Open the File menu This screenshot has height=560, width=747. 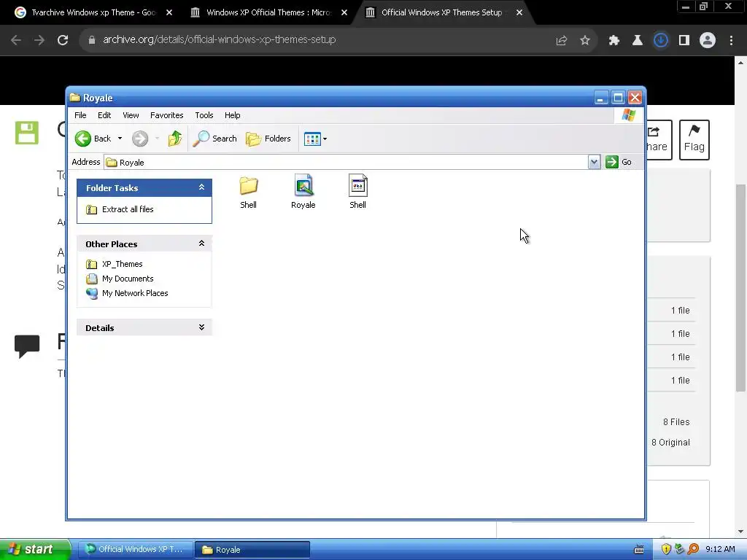pyautogui.click(x=80, y=115)
